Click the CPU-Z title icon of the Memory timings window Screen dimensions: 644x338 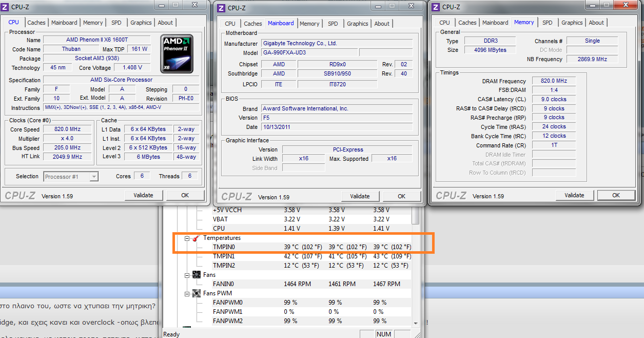(436, 7)
